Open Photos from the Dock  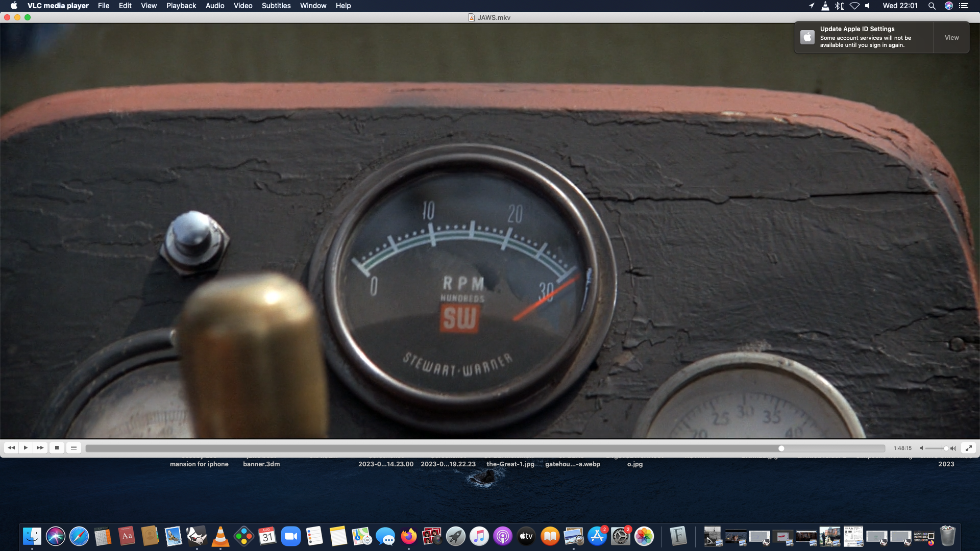644,536
